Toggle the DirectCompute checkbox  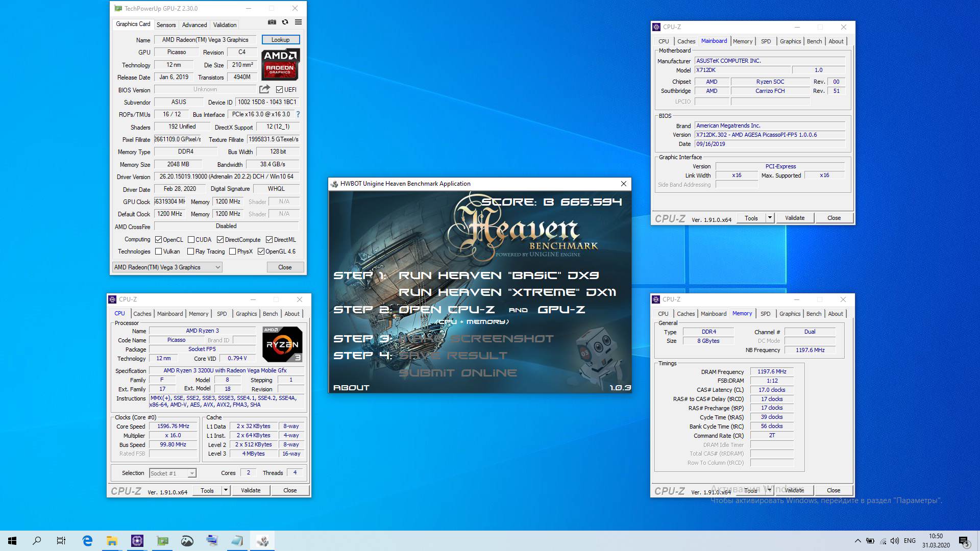(x=220, y=240)
